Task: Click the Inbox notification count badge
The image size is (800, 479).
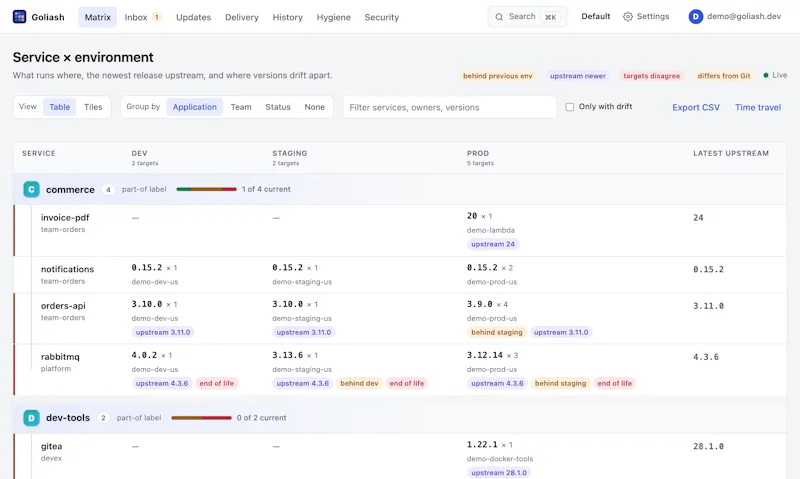Action: pos(157,17)
